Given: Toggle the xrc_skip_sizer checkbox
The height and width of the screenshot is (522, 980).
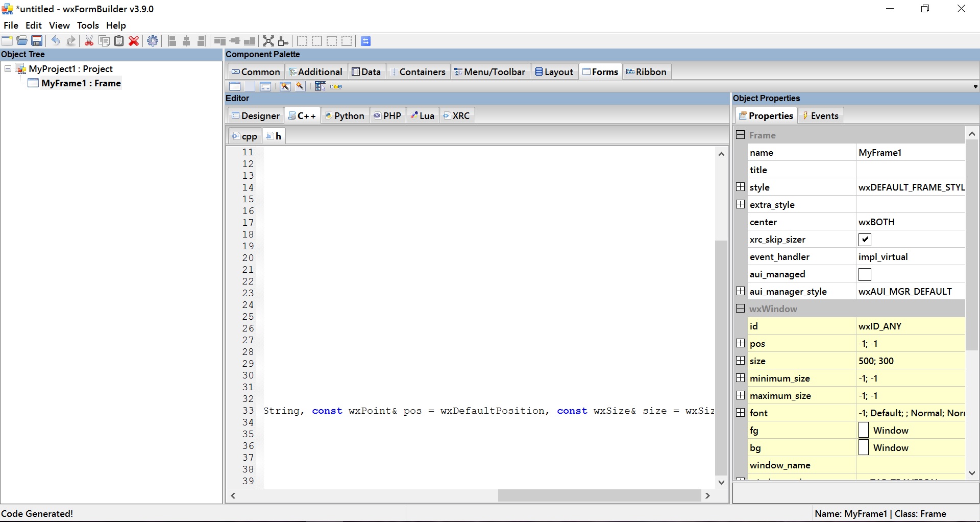Looking at the screenshot, I should tap(865, 240).
